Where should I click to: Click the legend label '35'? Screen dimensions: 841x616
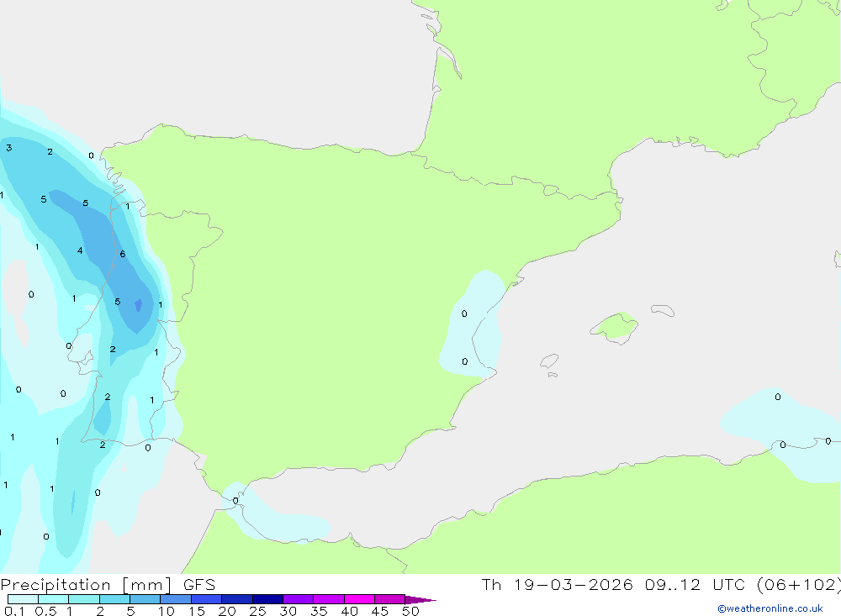pos(319,611)
